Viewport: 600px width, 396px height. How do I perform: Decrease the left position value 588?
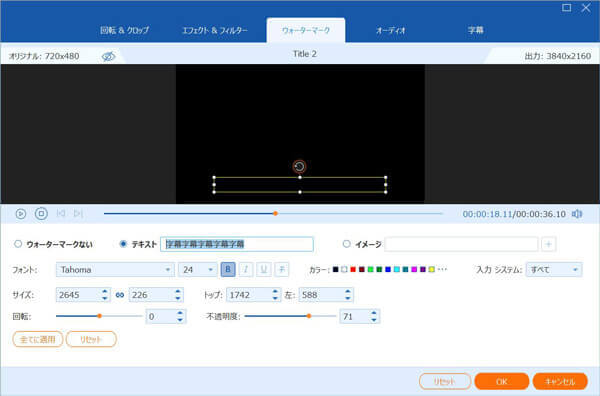point(347,298)
